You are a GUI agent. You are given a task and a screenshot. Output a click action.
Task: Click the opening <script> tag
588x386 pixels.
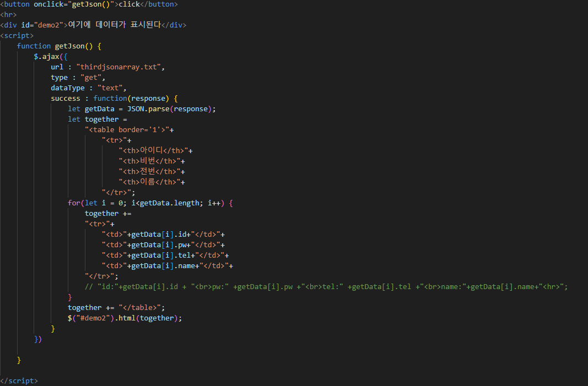17,36
